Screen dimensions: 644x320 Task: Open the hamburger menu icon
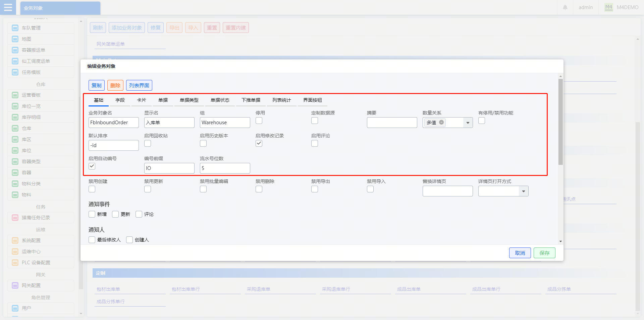pyautogui.click(x=8, y=7)
